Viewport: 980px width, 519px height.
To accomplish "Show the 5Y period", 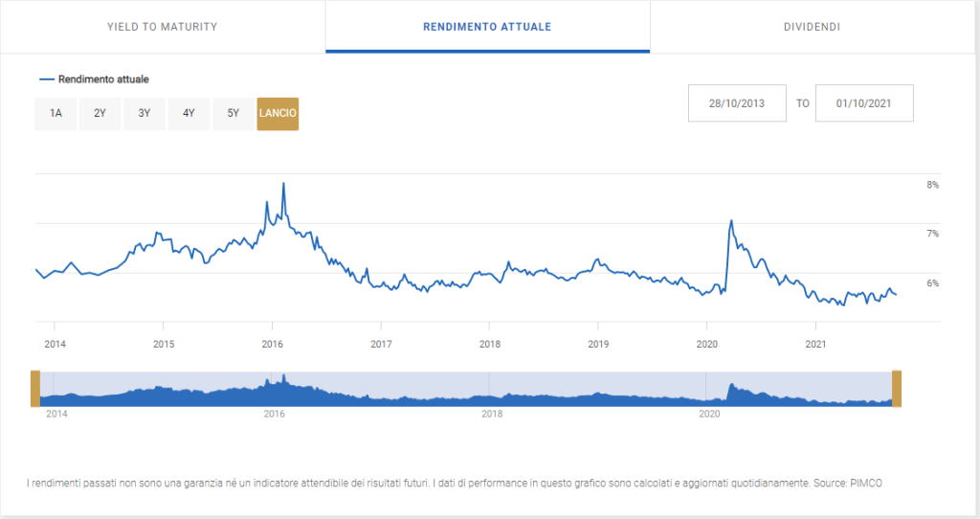I will point(234,114).
